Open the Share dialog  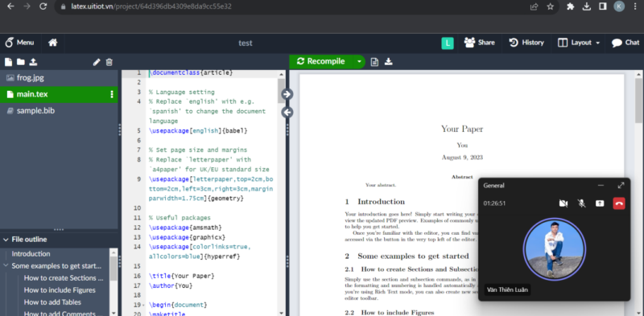(x=479, y=43)
